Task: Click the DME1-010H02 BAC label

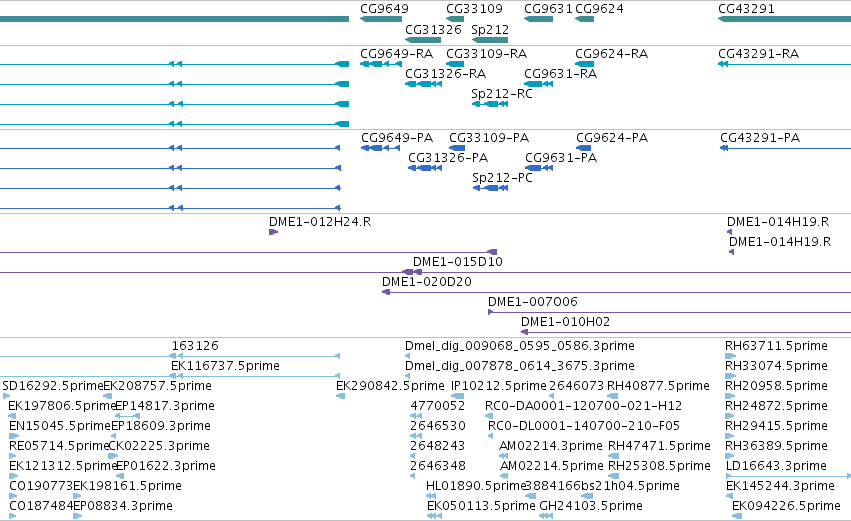Action: pos(566,322)
